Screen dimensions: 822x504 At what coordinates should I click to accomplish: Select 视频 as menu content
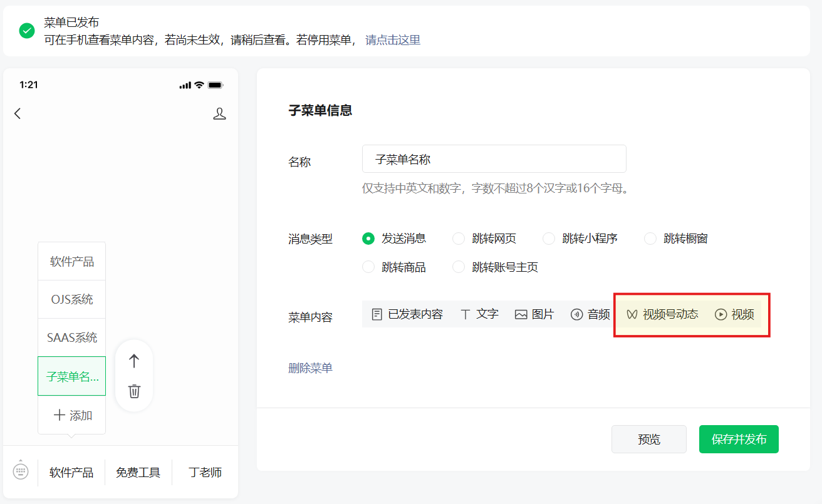tap(734, 314)
